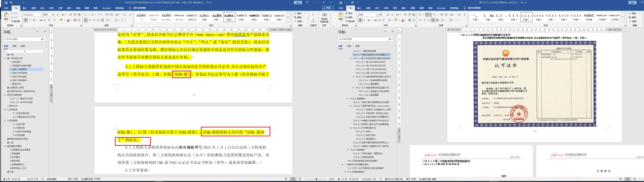Image resolution: width=644 pixels, height=182 pixels.
Task: Click Increase Indent in the left window ribbon
Action: point(112,15)
